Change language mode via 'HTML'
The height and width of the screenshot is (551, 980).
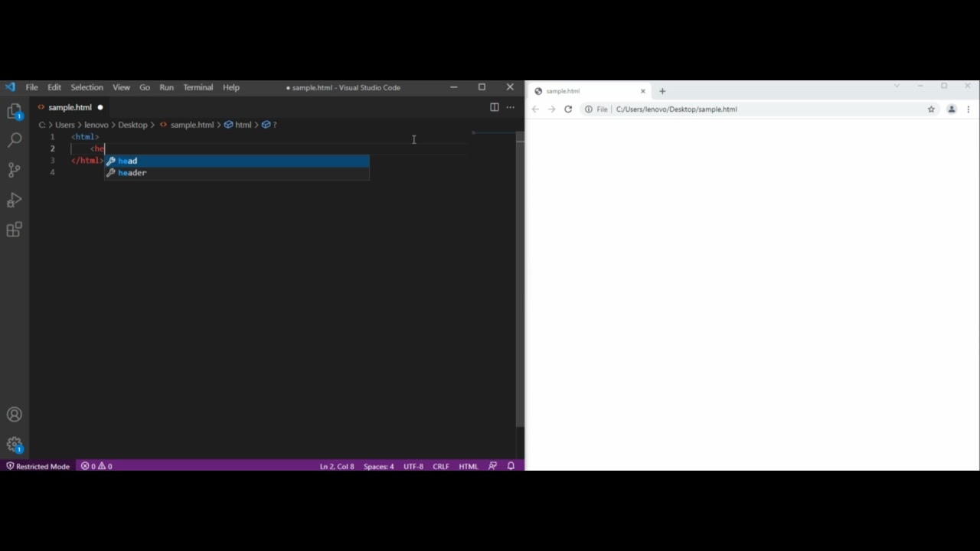pos(469,466)
